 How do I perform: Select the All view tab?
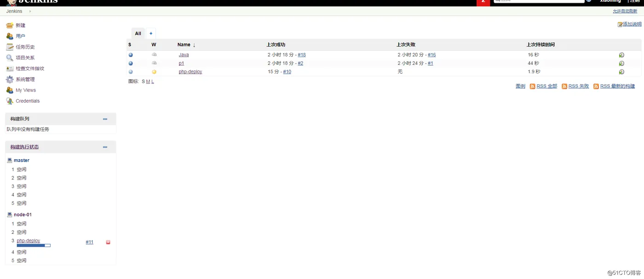click(138, 34)
